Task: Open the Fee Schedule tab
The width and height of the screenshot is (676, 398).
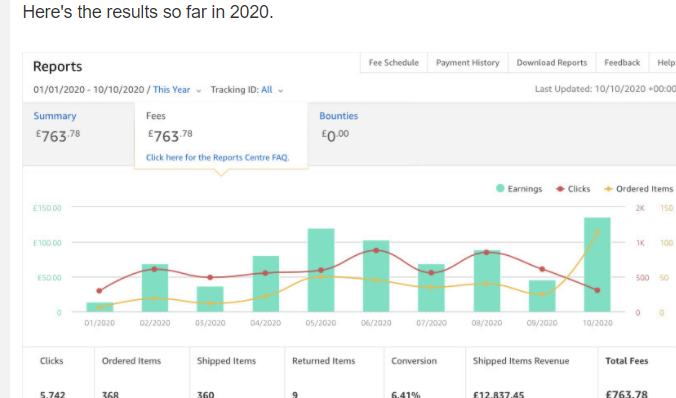Action: pyautogui.click(x=394, y=63)
